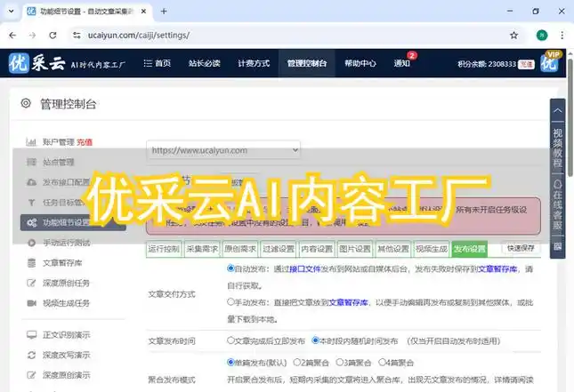The width and height of the screenshot is (574, 392).
Task: Click the site info icon in address bar
Action: [77, 35]
